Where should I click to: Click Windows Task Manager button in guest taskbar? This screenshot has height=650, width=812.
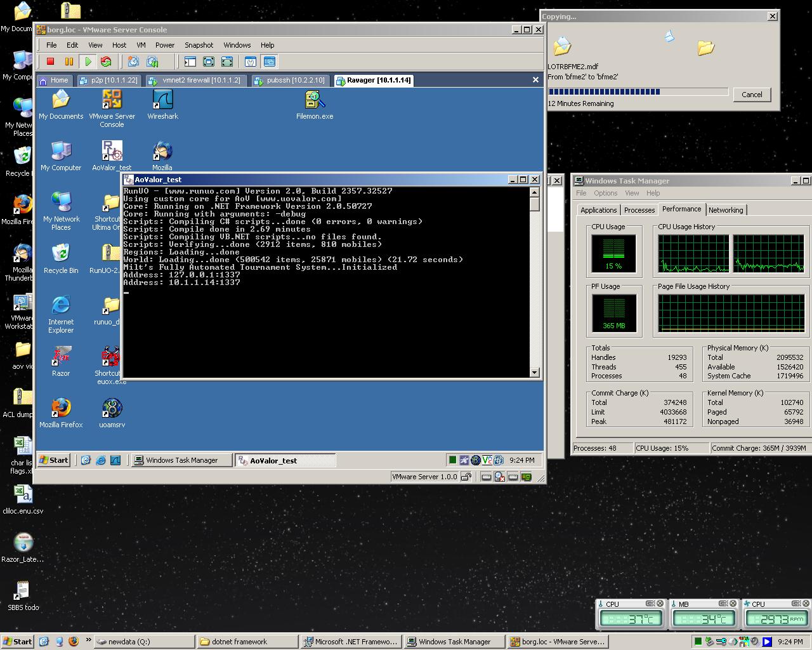coord(181,460)
